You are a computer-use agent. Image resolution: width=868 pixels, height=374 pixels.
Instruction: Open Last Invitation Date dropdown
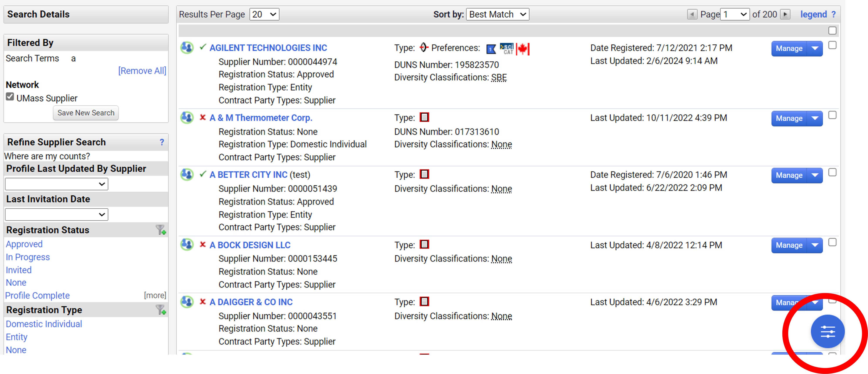tap(57, 214)
